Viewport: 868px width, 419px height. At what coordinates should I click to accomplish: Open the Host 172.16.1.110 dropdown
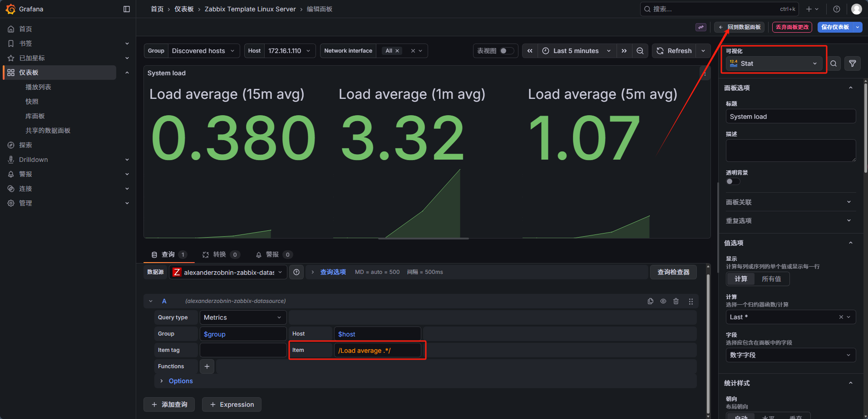(x=289, y=51)
